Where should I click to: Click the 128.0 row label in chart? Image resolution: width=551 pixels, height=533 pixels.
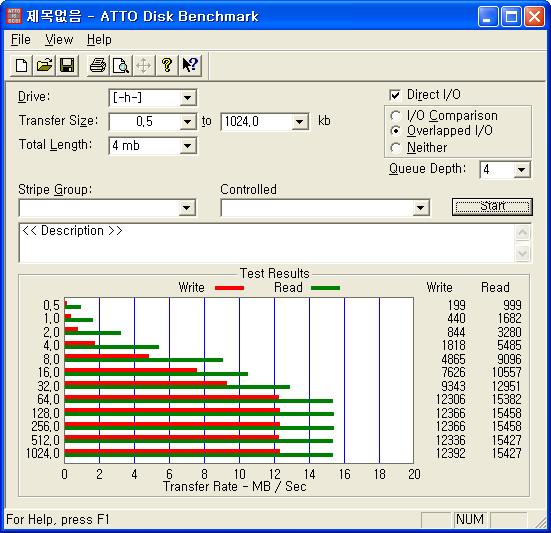tap(46, 413)
